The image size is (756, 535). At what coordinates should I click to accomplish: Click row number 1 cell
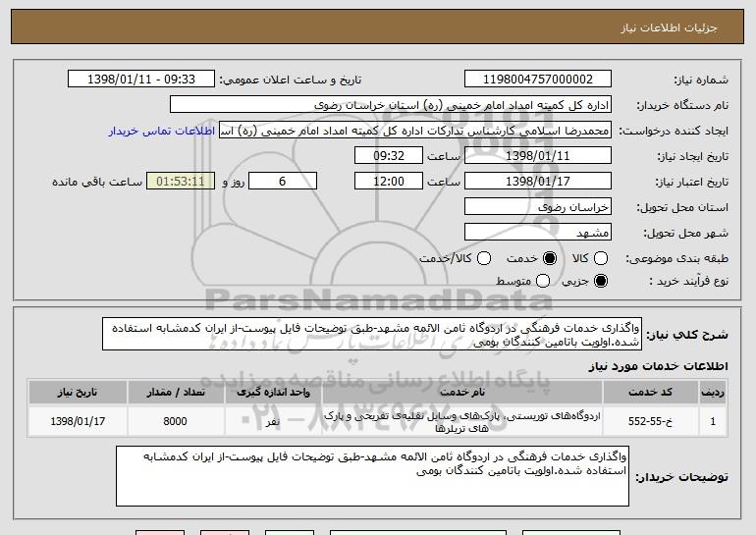point(713,421)
